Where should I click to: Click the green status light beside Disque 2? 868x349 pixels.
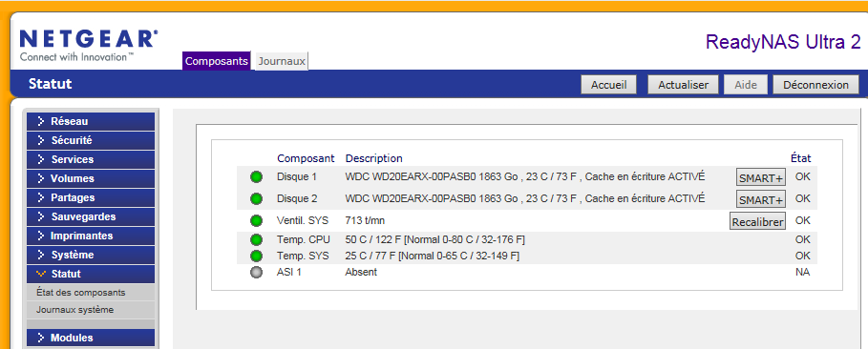256,198
